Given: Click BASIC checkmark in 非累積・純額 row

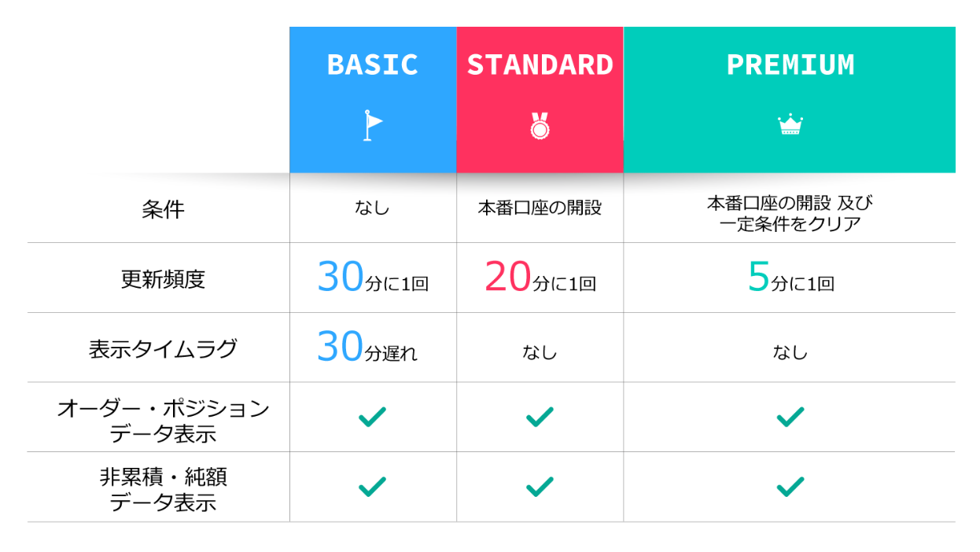Looking at the screenshot, I should click(x=372, y=487).
